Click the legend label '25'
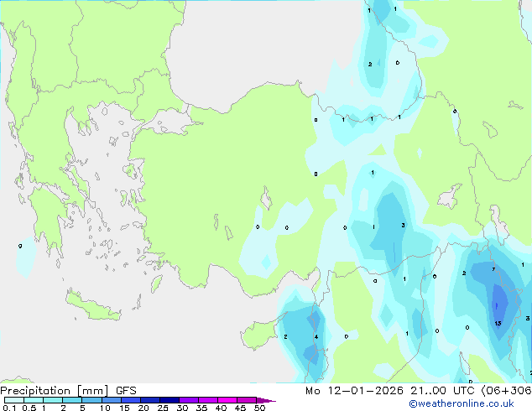The image size is (532, 411). pos(163,408)
